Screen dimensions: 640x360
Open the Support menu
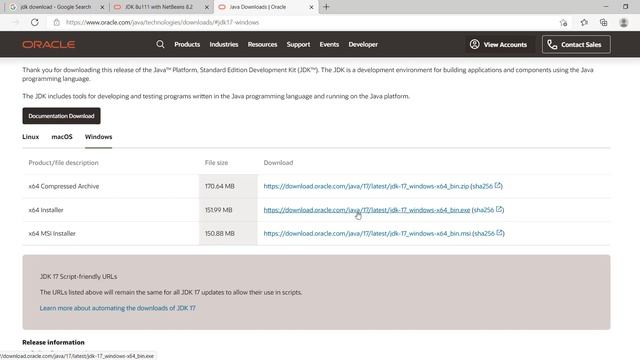click(x=298, y=44)
